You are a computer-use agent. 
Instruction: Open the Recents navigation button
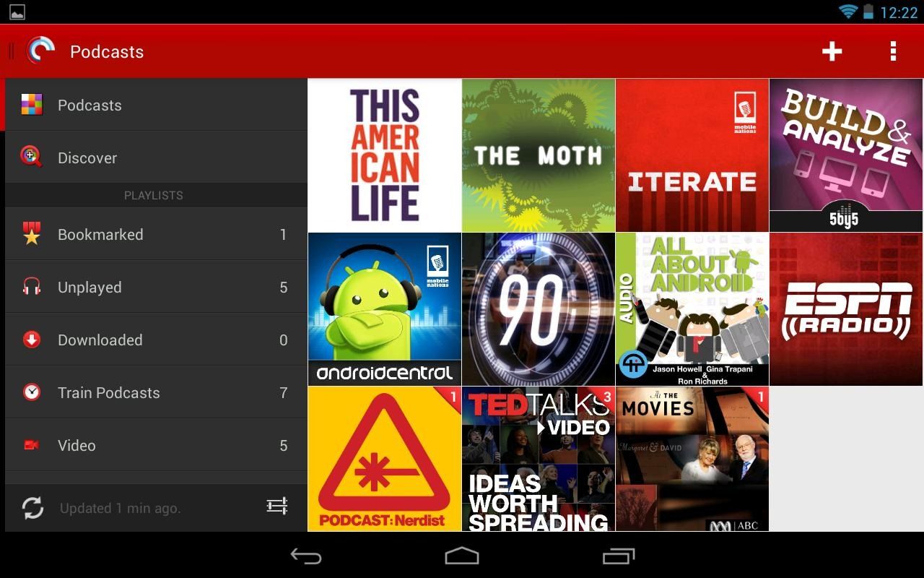(618, 555)
